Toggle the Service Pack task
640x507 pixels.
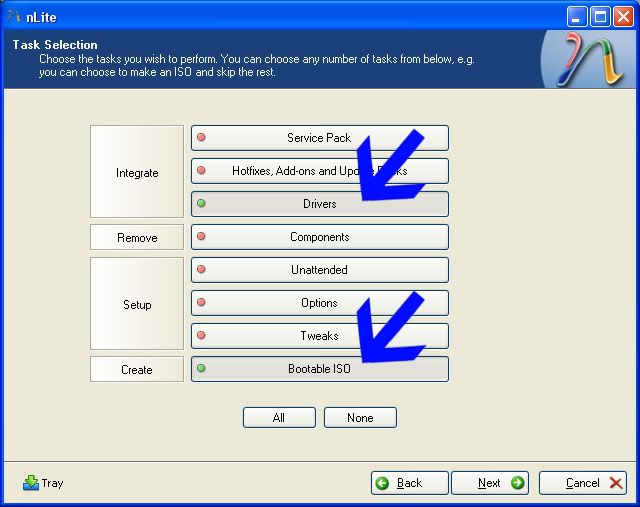[319, 138]
